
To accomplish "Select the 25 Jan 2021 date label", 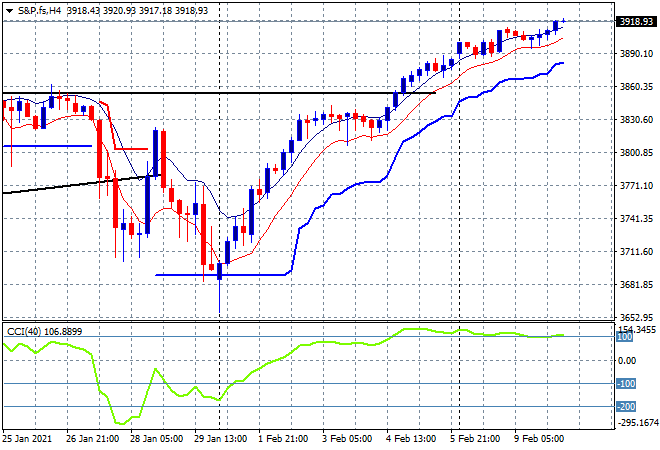I will 27,439.
